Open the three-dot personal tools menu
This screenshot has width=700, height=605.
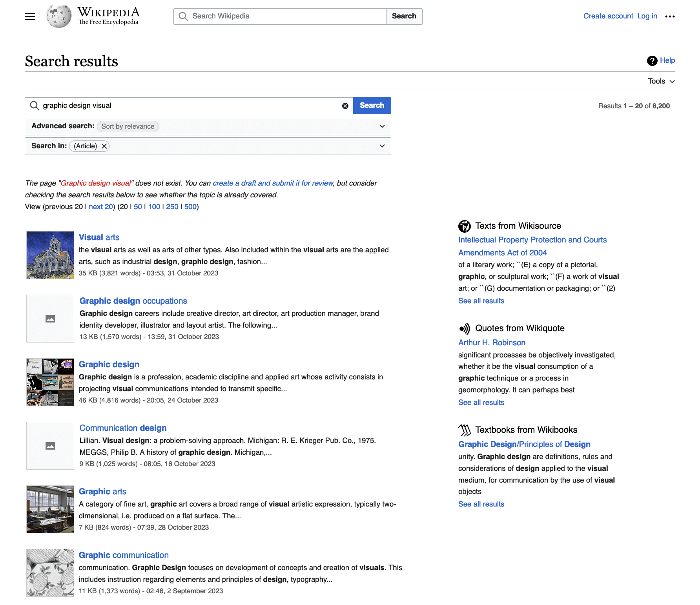click(670, 16)
